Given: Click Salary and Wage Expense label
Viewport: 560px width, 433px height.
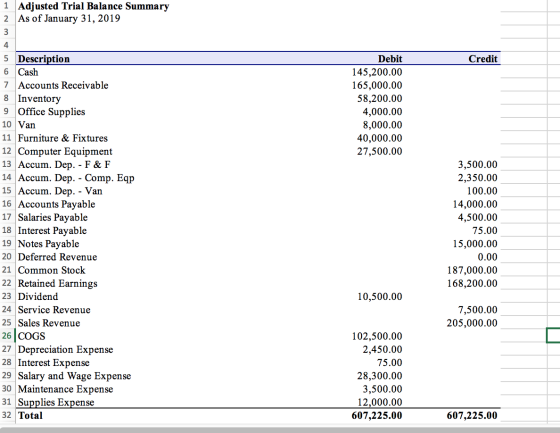Looking at the screenshot, I should point(75,376).
